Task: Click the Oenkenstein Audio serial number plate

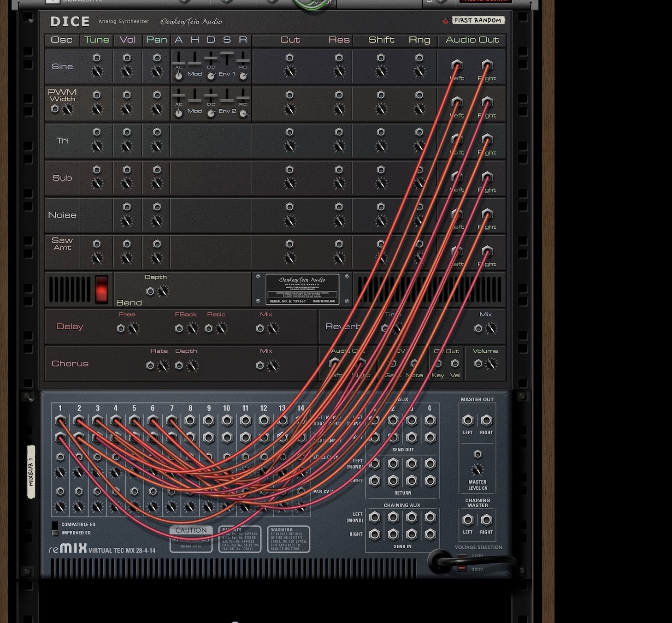Action: point(302,289)
